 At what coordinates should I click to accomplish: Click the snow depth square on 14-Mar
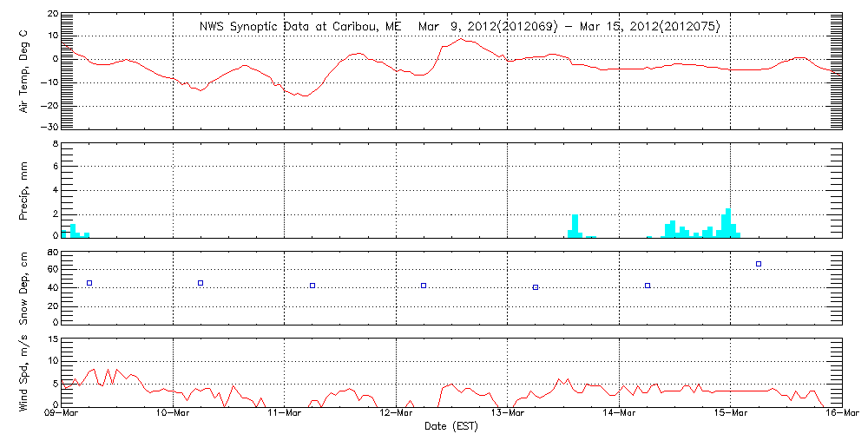(x=648, y=286)
